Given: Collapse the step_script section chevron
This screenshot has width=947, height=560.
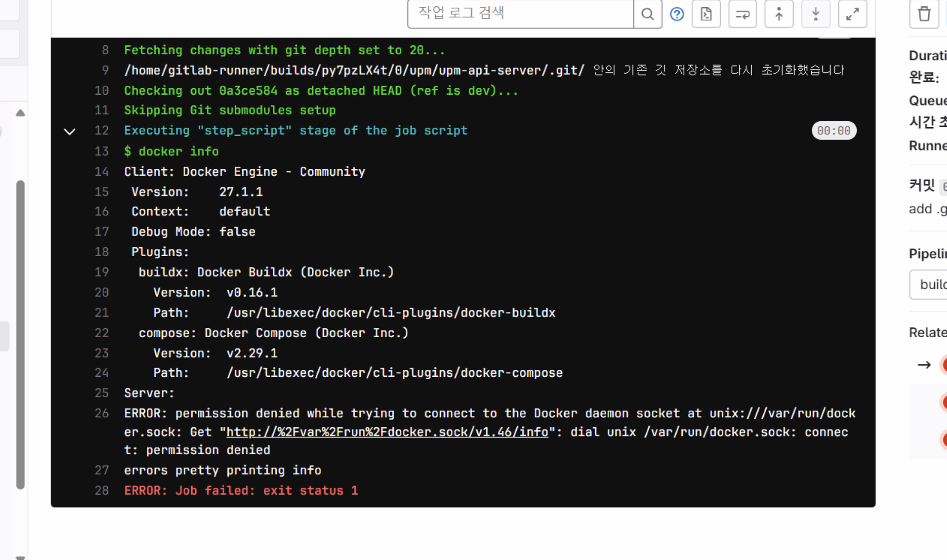Looking at the screenshot, I should pyautogui.click(x=70, y=132).
